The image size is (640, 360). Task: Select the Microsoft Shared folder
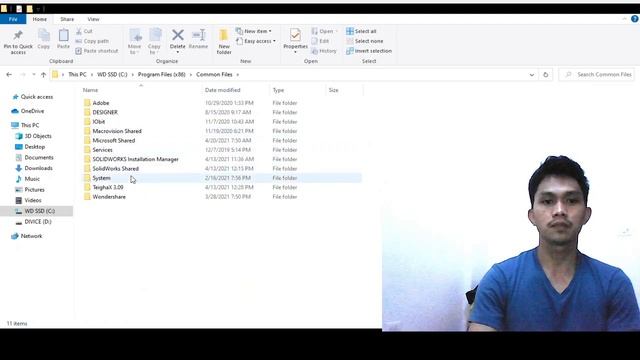[113, 140]
